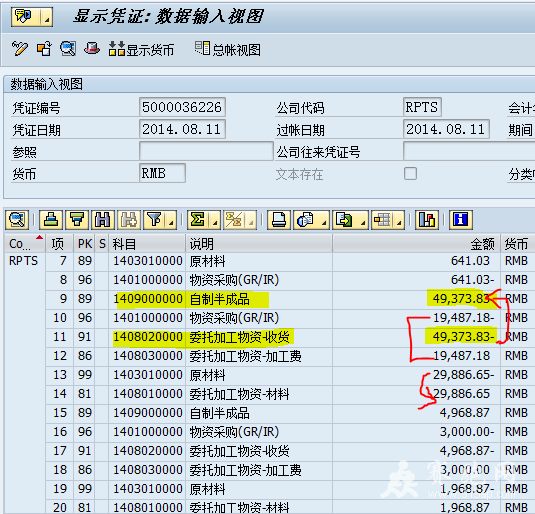535x514 pixels.
Task: Open the graphic chart icon
Action: [427, 219]
